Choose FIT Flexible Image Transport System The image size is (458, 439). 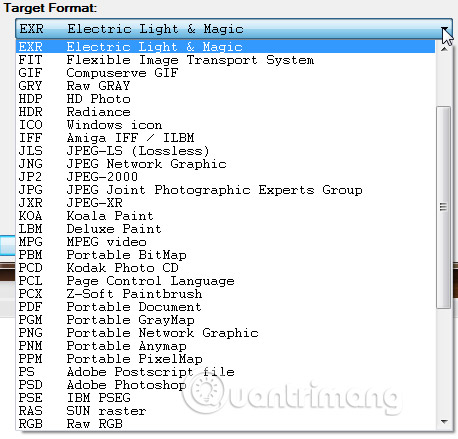point(226,60)
